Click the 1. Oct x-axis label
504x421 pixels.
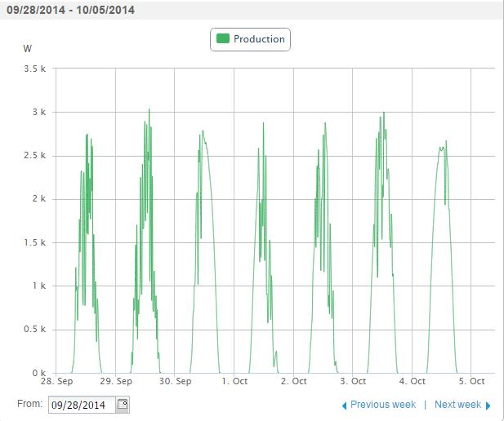click(235, 382)
